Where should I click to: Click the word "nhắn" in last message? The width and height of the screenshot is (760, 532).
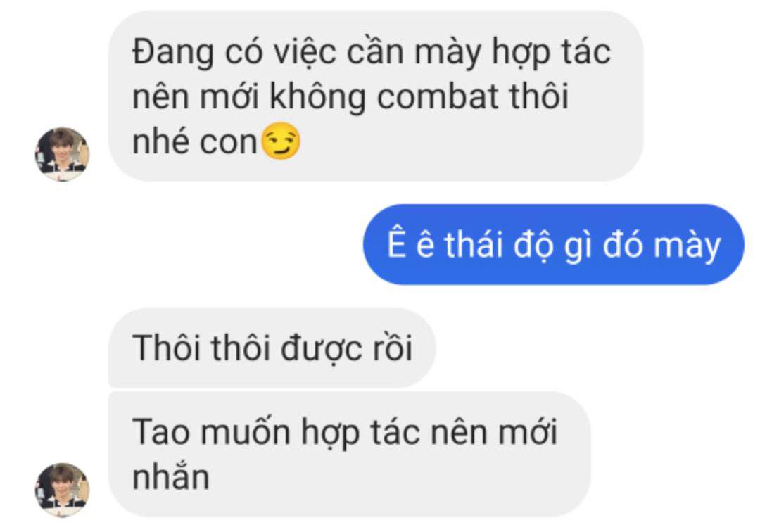point(170,476)
